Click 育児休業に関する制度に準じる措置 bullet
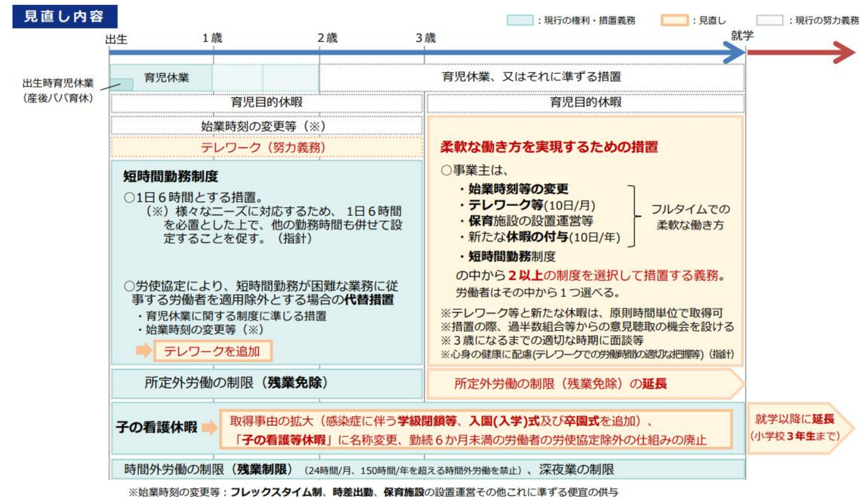Screen dimensions: 868x501 tap(231, 316)
